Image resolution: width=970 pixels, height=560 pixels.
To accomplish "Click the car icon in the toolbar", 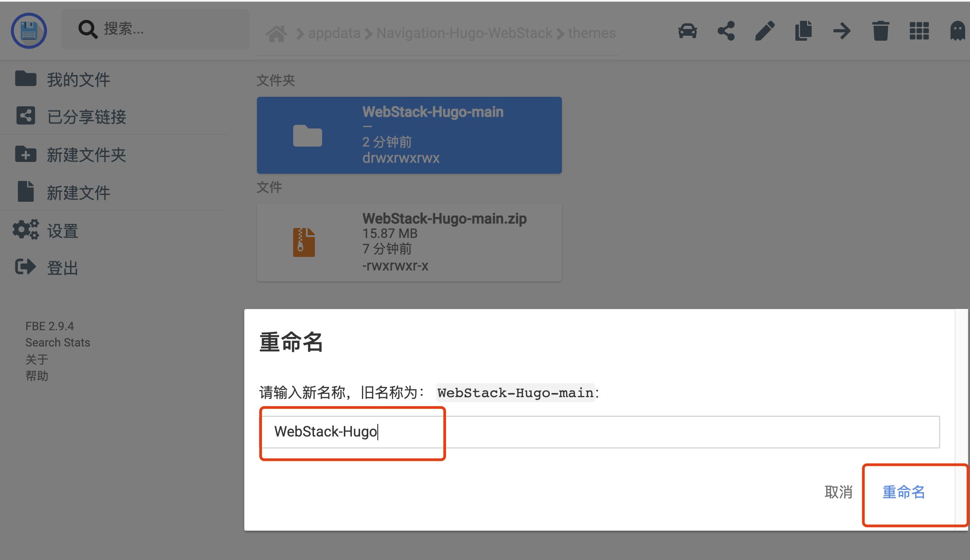I will (x=687, y=31).
